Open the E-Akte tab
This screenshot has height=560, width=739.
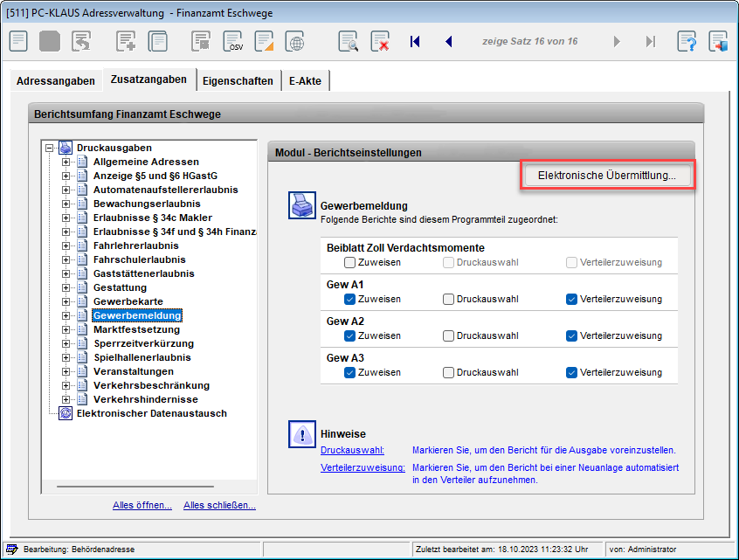click(x=305, y=80)
